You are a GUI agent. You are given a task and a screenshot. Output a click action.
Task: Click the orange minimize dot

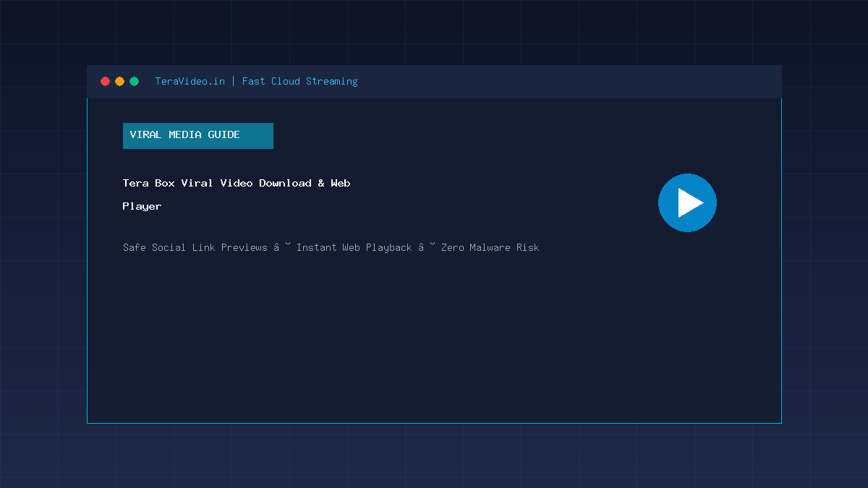tap(119, 82)
